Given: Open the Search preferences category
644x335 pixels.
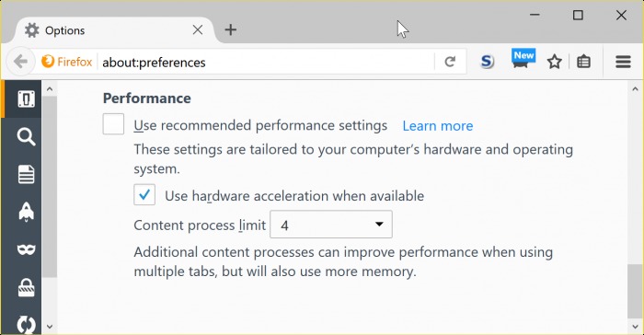Looking at the screenshot, I should pos(26,136).
